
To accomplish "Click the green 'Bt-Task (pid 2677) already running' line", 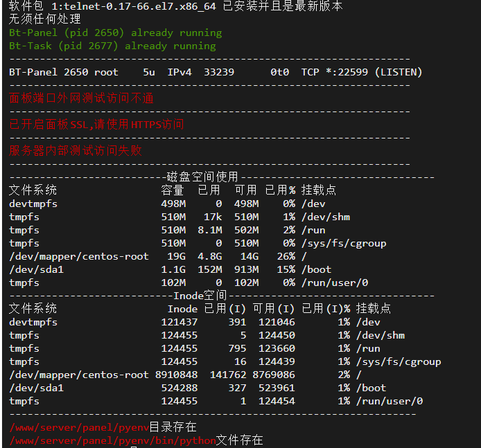I will [x=112, y=46].
